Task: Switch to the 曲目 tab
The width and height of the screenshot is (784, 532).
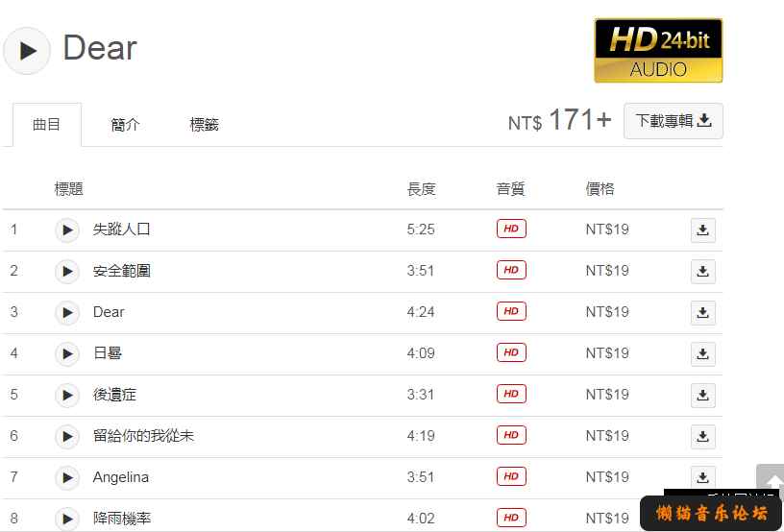Action: point(47,125)
